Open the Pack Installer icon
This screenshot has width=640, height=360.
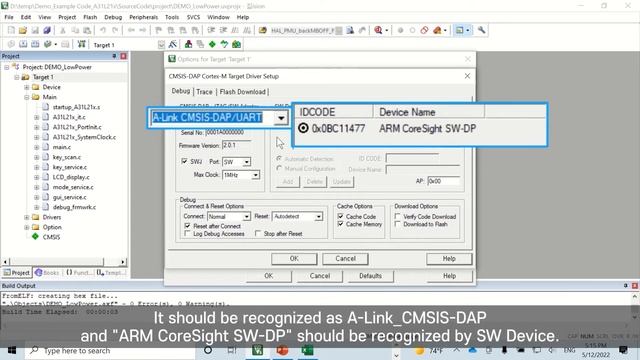236,44
